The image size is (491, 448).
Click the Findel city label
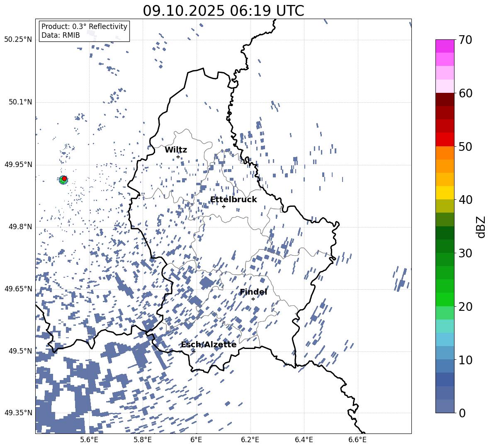(253, 292)
